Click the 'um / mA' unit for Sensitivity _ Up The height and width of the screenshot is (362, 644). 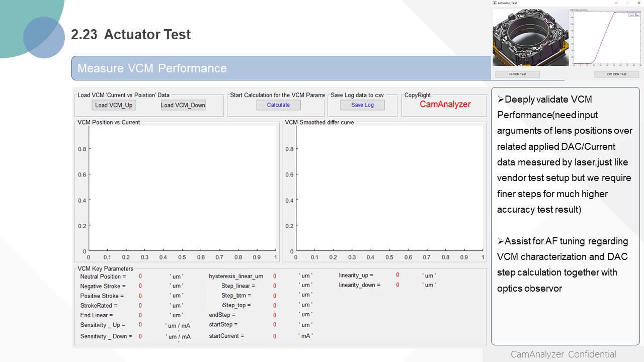click(178, 326)
